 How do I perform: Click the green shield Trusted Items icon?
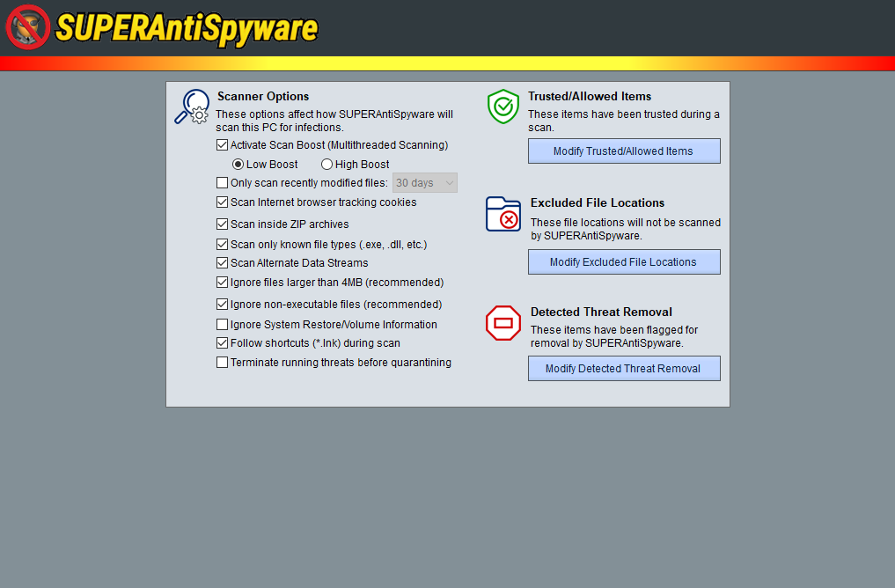[503, 107]
